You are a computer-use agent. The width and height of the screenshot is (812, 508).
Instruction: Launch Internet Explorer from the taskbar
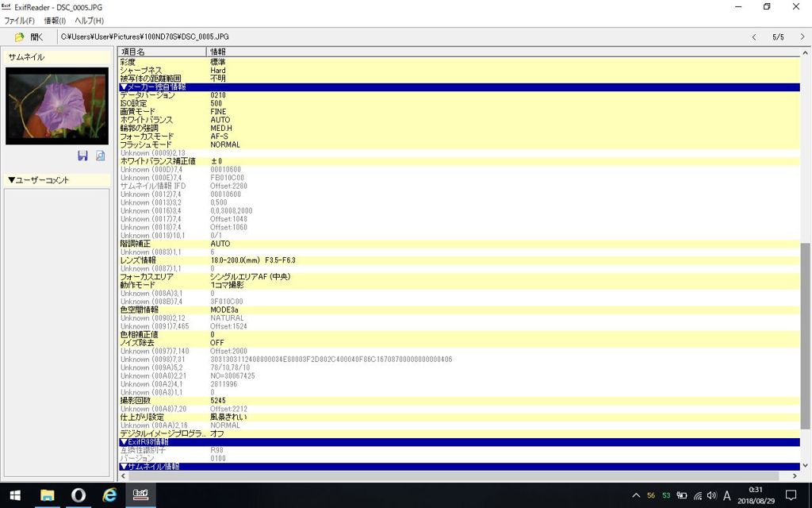click(x=110, y=495)
